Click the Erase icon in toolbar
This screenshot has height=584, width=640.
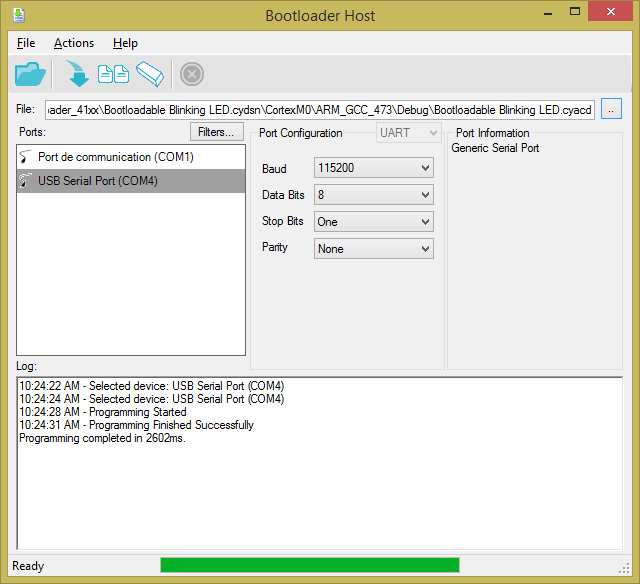pyautogui.click(x=150, y=74)
